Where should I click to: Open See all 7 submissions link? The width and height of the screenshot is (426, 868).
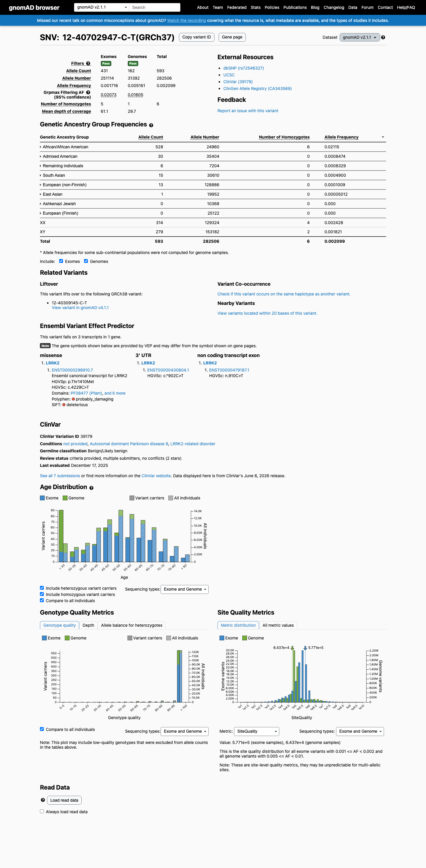(x=60, y=476)
